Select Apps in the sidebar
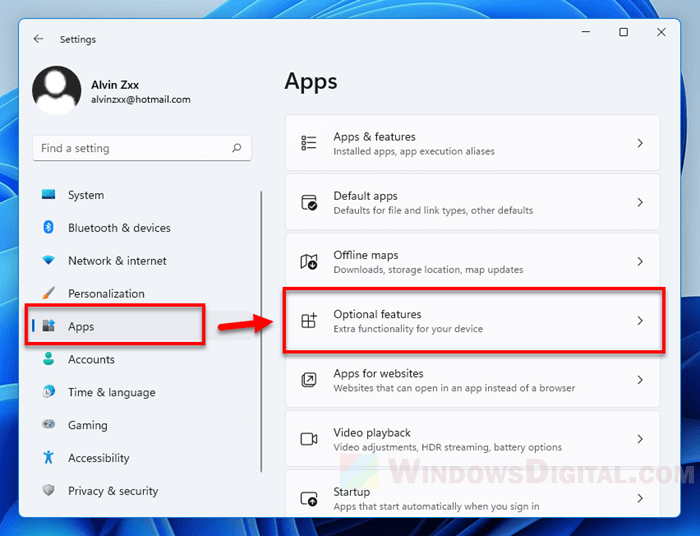This screenshot has width=700, height=536. [81, 327]
